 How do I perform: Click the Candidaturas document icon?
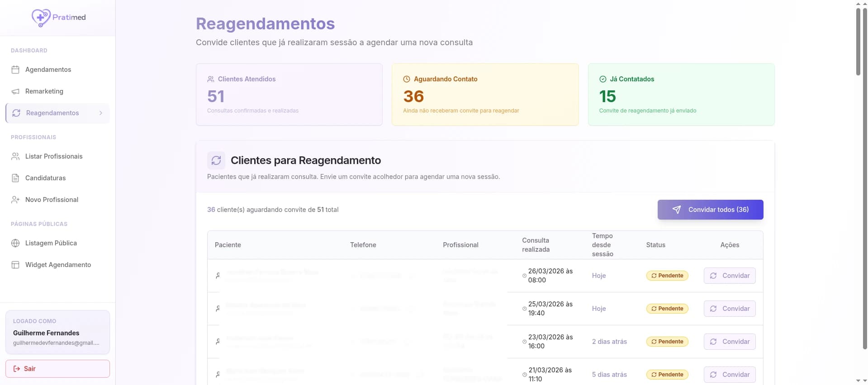click(x=15, y=178)
